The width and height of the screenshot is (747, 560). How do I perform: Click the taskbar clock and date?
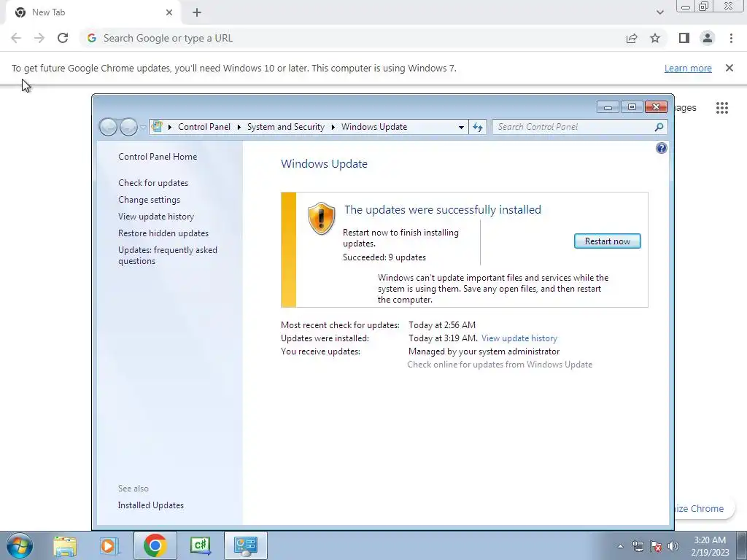tap(710, 546)
